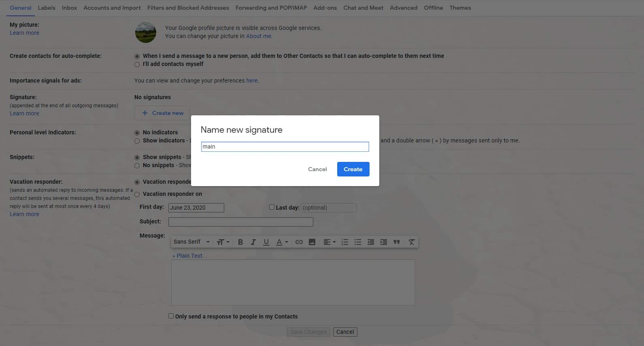The width and height of the screenshot is (644, 346).
Task: Open the About me link
Action: click(x=259, y=36)
